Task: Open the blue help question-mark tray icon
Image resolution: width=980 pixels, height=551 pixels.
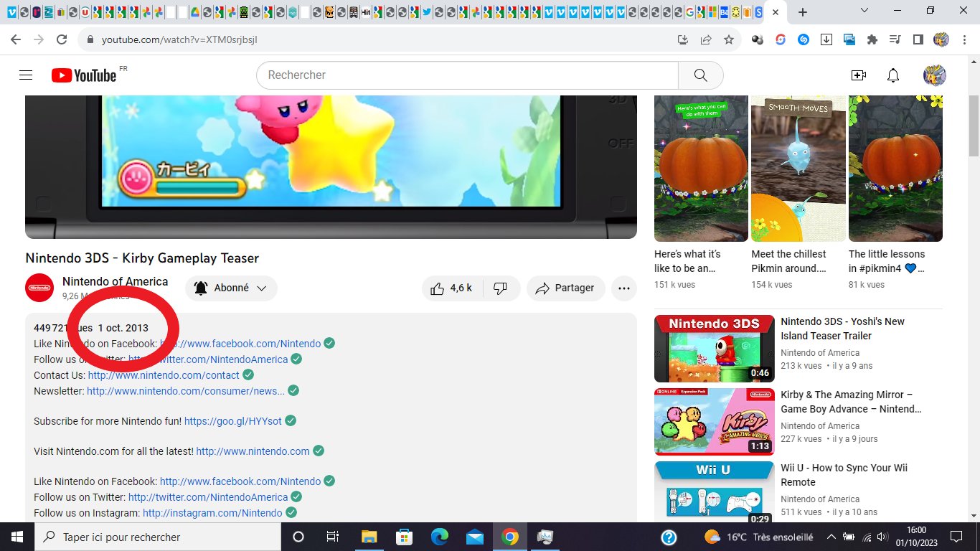Action: (x=669, y=537)
